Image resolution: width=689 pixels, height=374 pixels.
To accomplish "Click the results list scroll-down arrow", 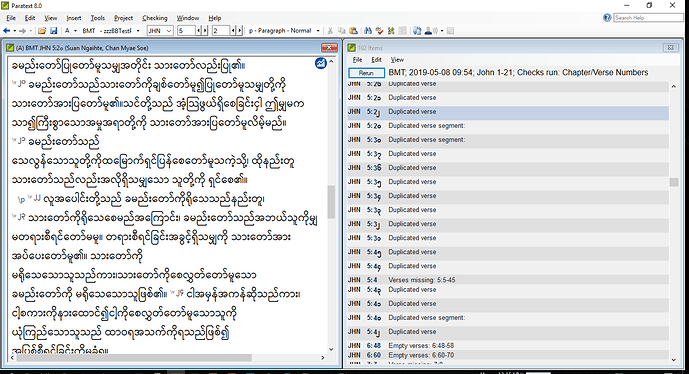I will [674, 359].
